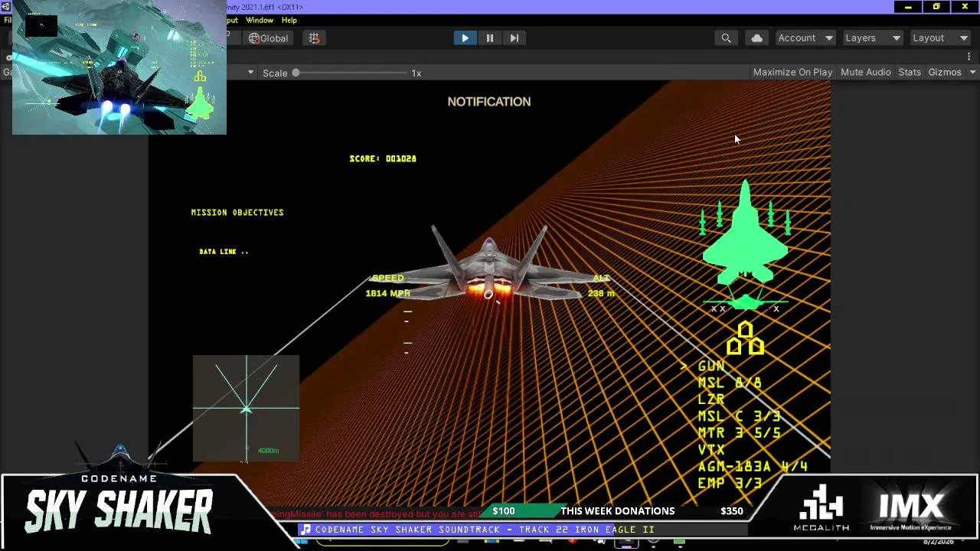
Task: Click the MISSION OBJECTIVES heading
Action: pyautogui.click(x=237, y=213)
